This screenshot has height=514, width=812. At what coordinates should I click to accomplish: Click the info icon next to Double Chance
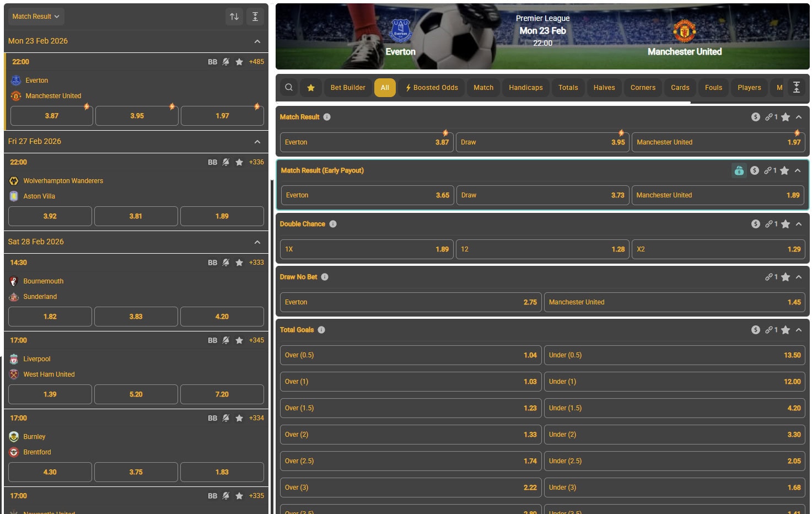tap(333, 224)
